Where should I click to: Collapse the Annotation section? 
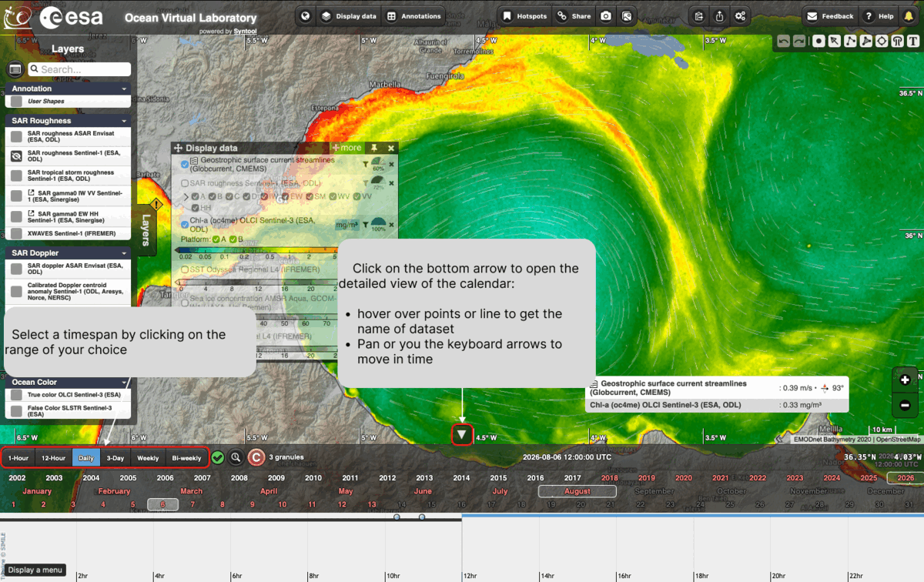124,89
